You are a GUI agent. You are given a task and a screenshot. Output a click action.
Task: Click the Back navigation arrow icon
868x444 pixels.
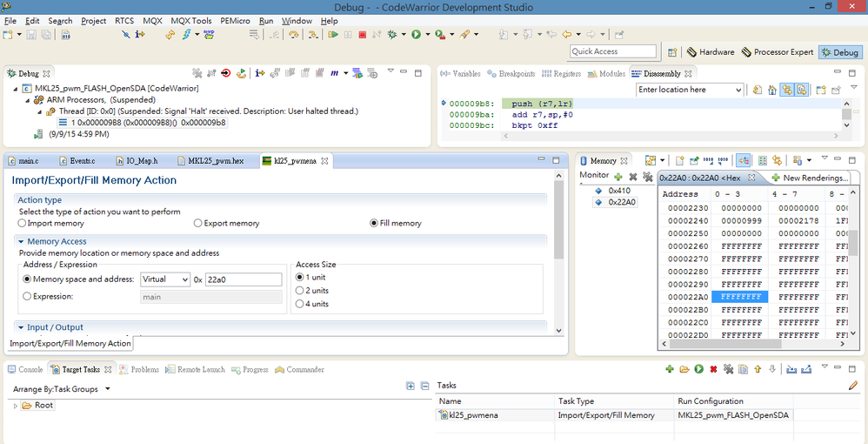click(x=567, y=34)
